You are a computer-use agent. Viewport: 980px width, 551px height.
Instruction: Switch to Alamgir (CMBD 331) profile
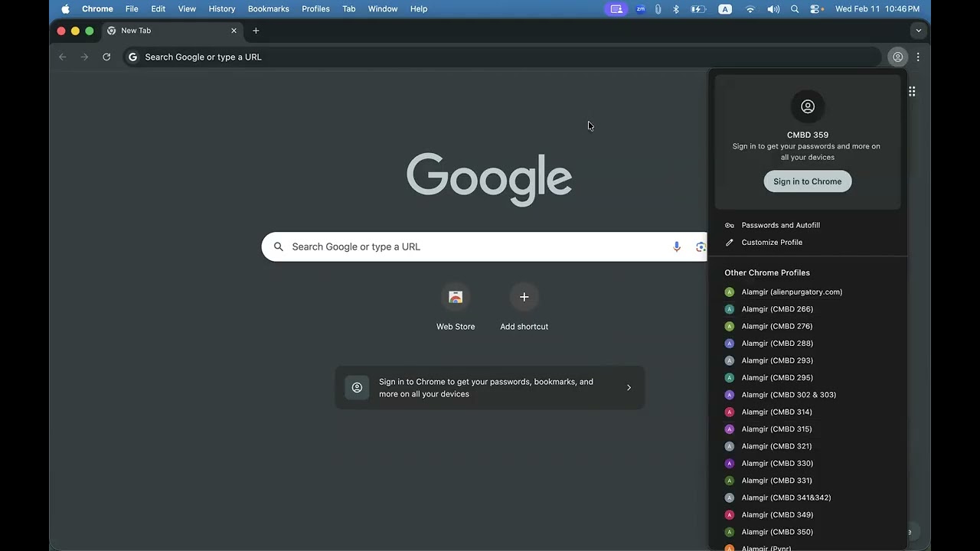(x=808, y=481)
